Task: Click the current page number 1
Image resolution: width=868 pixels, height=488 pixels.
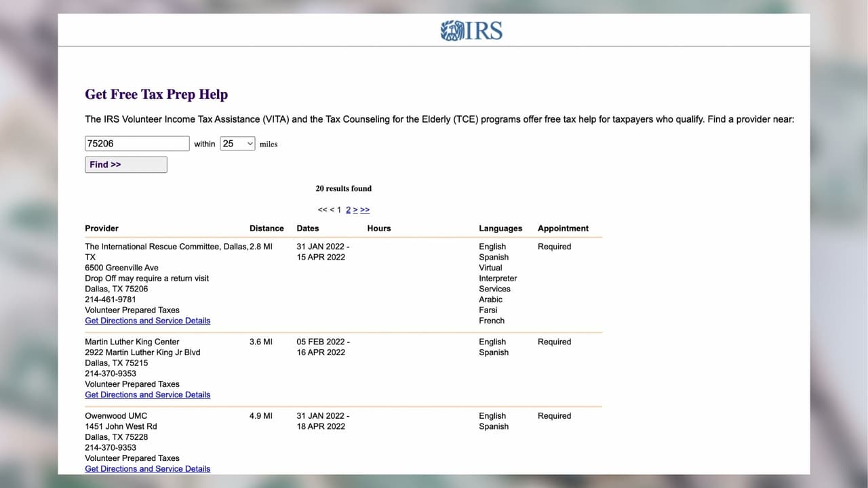Action: (x=339, y=209)
